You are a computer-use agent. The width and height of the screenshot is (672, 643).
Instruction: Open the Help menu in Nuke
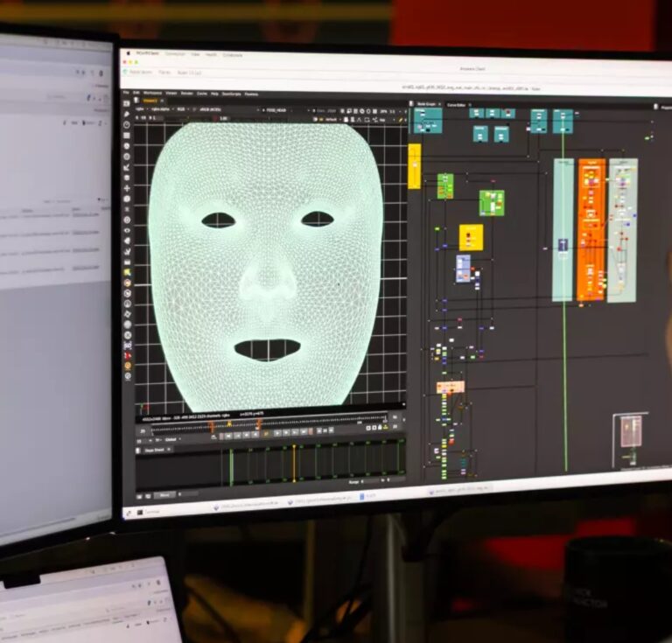214,94
